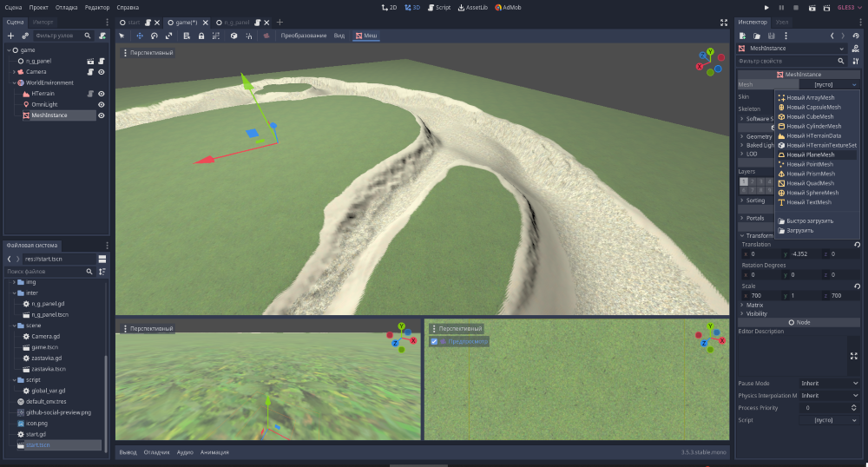
Task: Toggle viewport fullscreen expand icon
Action: pyautogui.click(x=724, y=22)
